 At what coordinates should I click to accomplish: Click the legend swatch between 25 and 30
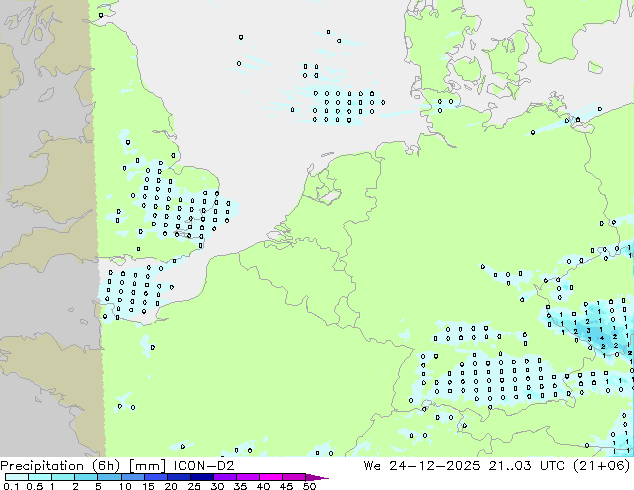point(201,477)
